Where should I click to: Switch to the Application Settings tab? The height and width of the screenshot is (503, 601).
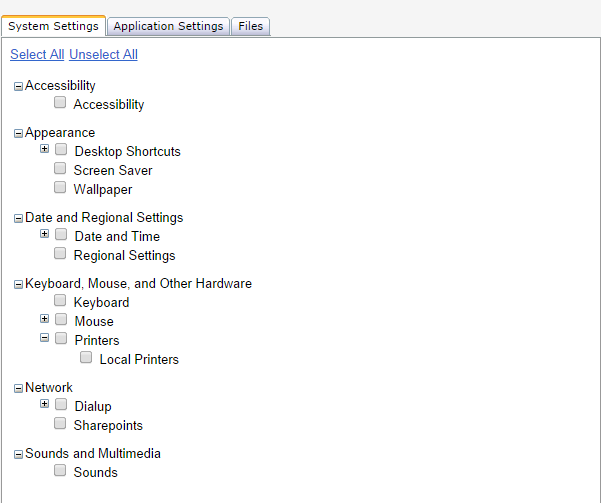(x=168, y=26)
